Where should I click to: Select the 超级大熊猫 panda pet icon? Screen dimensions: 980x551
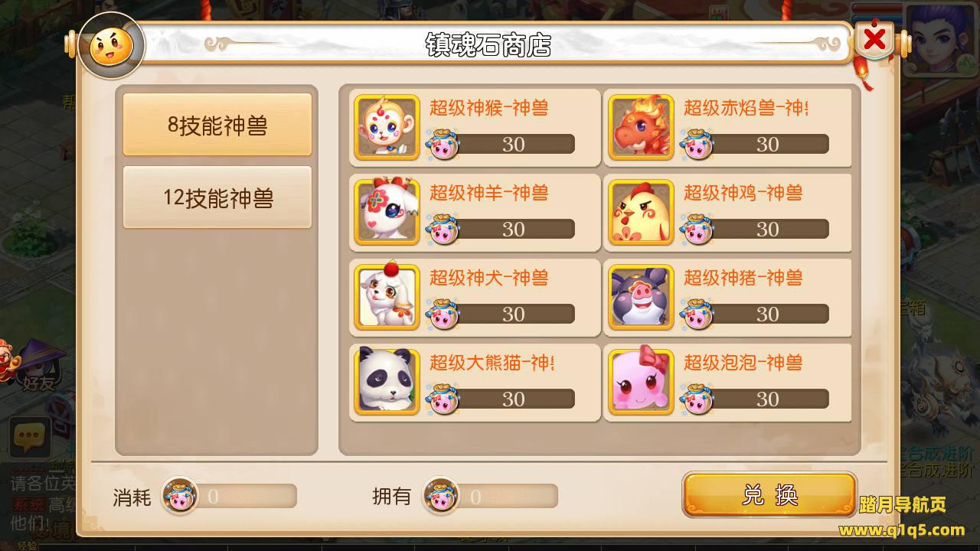click(387, 382)
